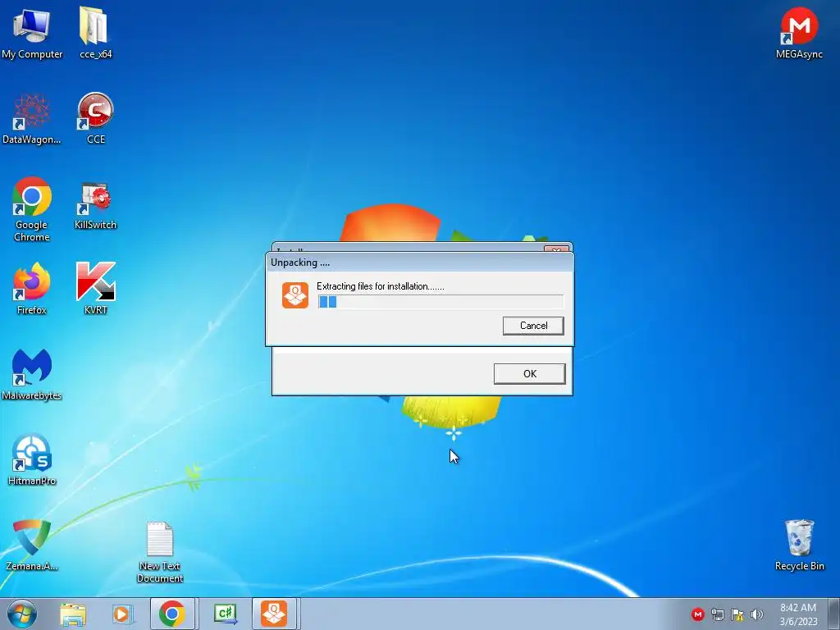Select the CCE desktop shortcut

click(x=95, y=119)
